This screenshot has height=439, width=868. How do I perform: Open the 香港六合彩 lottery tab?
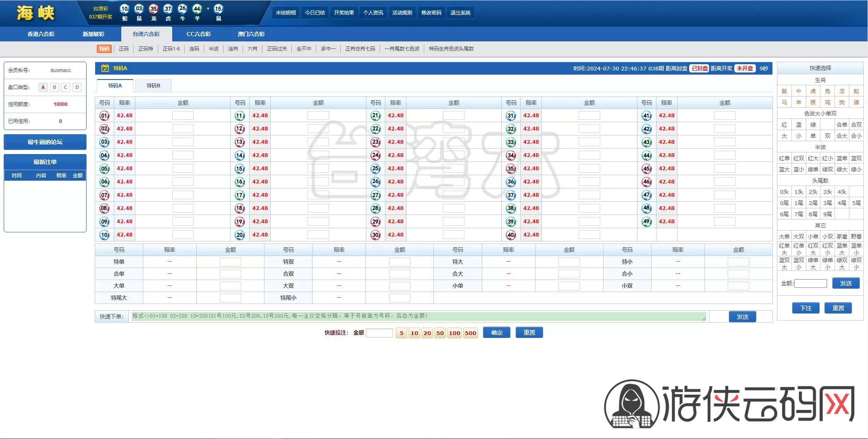click(x=41, y=34)
